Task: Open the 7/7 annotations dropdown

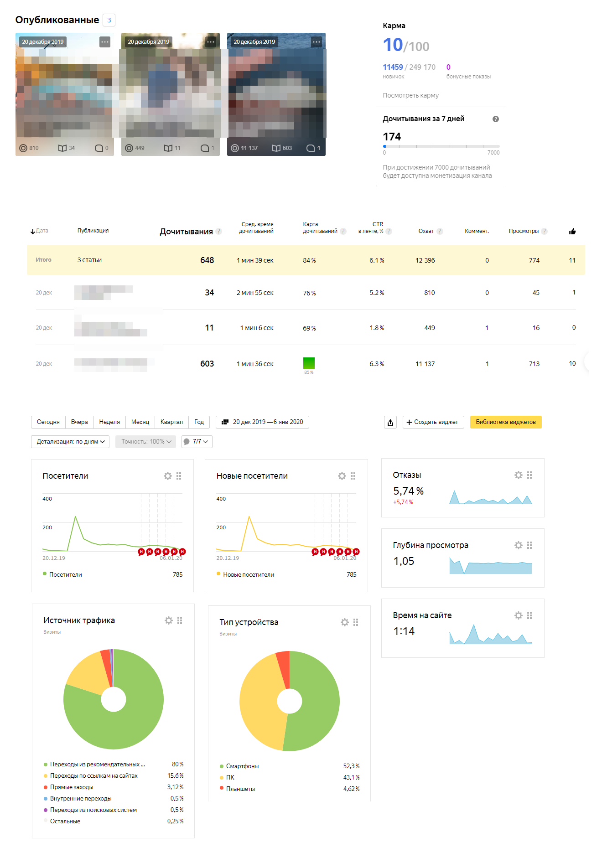Action: pyautogui.click(x=197, y=442)
